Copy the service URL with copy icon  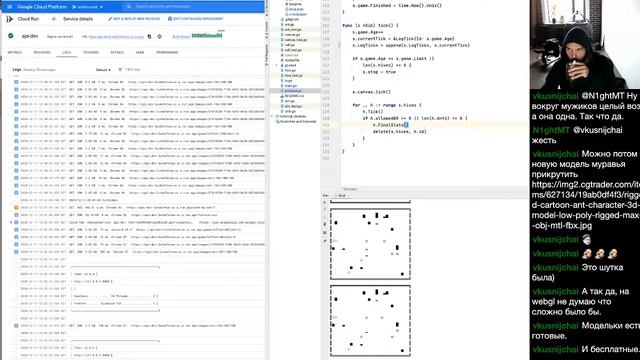[x=149, y=36]
